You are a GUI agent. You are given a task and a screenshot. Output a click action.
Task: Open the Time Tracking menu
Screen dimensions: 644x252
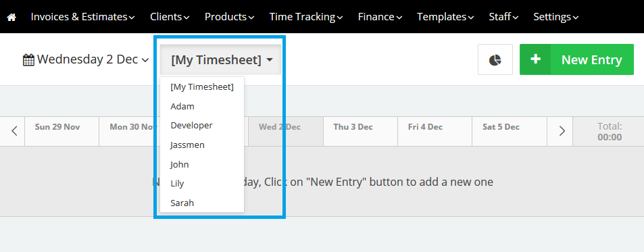click(306, 17)
